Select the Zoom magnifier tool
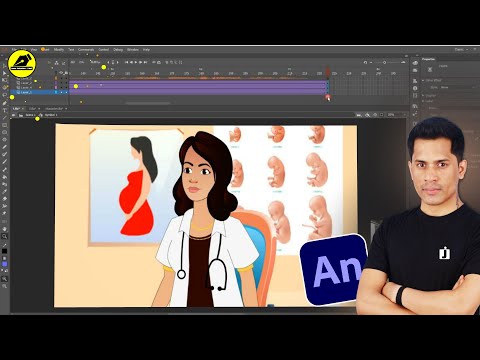Image resolution: width=480 pixels, height=360 pixels. [4, 236]
